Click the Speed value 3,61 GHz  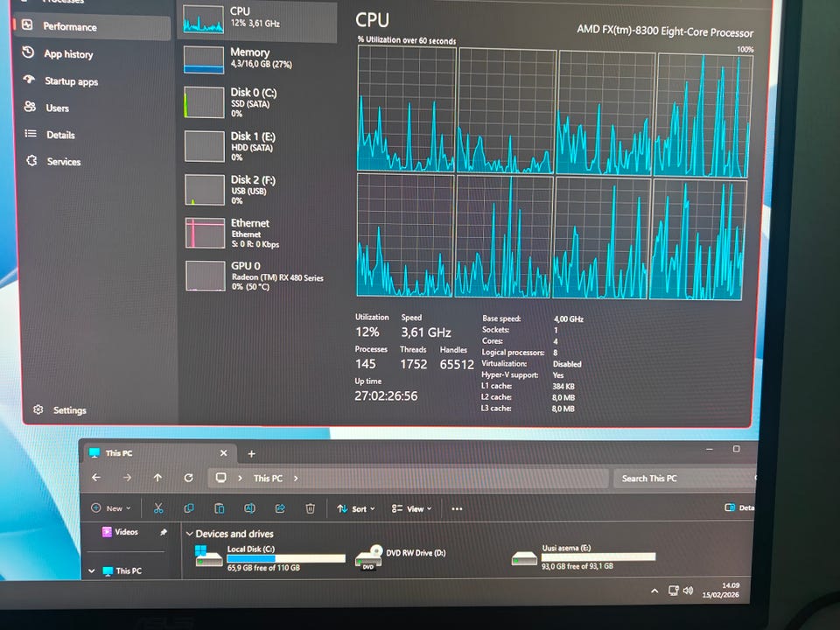click(x=426, y=332)
